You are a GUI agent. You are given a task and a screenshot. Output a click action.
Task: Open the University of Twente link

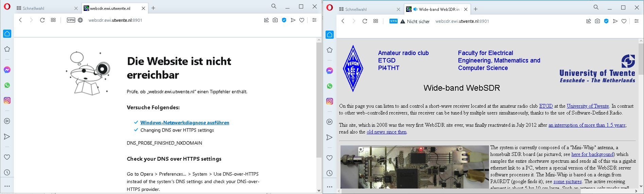pyautogui.click(x=588, y=106)
